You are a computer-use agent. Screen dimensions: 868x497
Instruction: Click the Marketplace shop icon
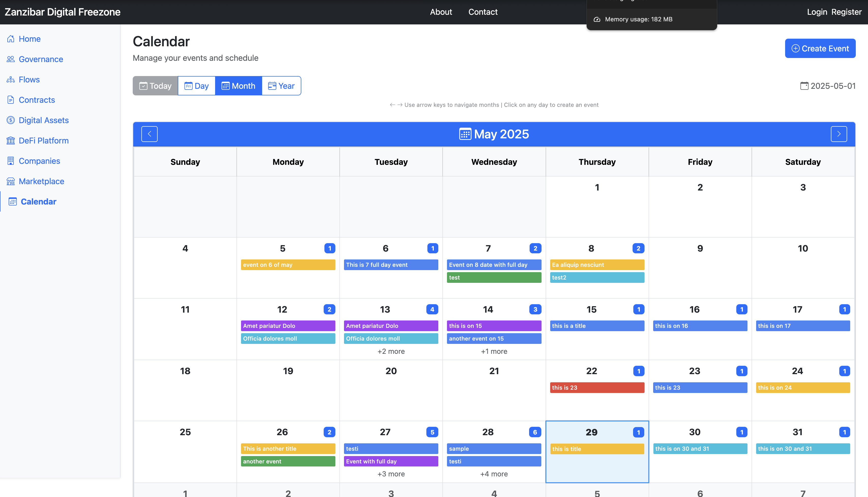[x=11, y=181]
